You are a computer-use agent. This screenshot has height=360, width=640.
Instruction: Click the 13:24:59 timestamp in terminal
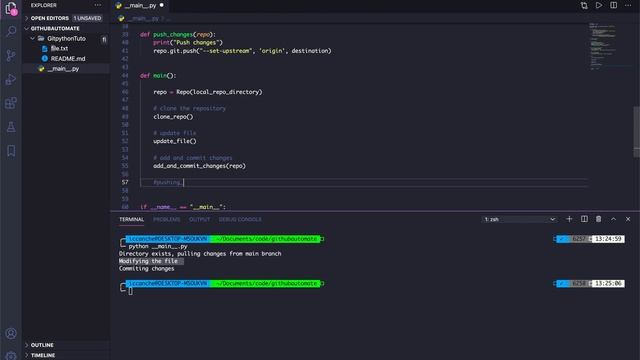pyautogui.click(x=608, y=239)
